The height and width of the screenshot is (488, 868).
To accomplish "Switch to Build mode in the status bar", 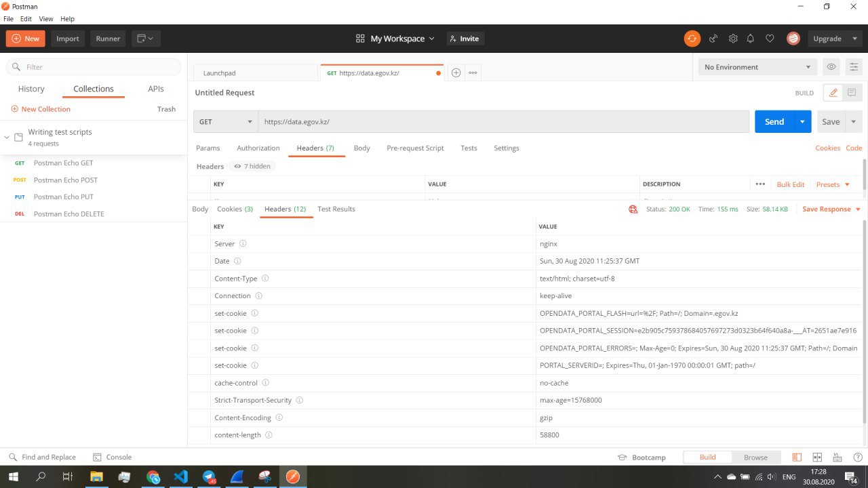I will [x=707, y=457].
